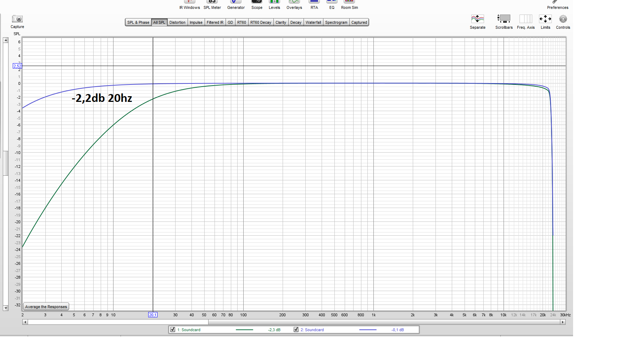Viewport: 644px width, 350px height.
Task: Click the blue trace color line in legend
Action: tap(368, 330)
